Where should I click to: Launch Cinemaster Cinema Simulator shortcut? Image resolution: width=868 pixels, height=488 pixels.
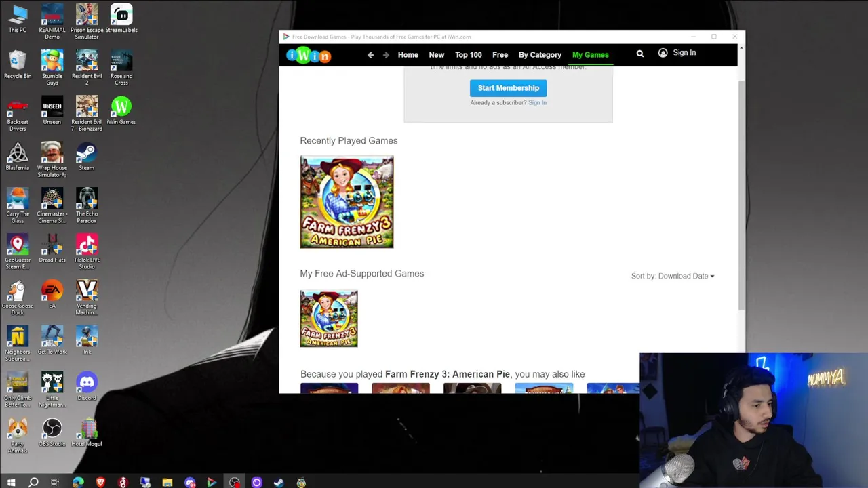[52, 206]
